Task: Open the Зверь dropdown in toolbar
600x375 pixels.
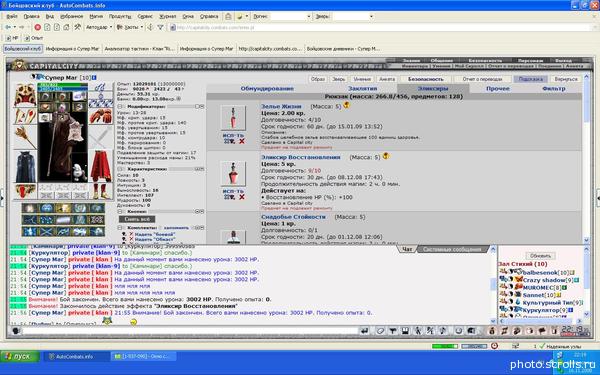Action: point(371,16)
